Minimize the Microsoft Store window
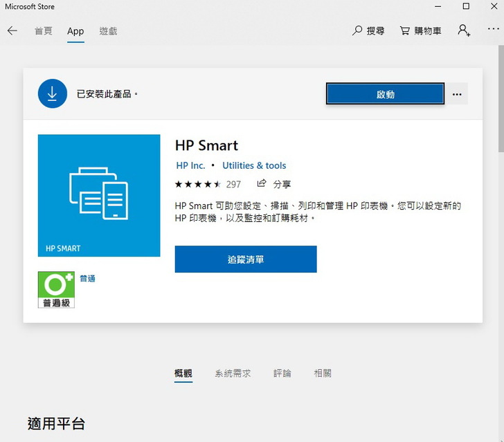This screenshot has width=504, height=442. 438,6
